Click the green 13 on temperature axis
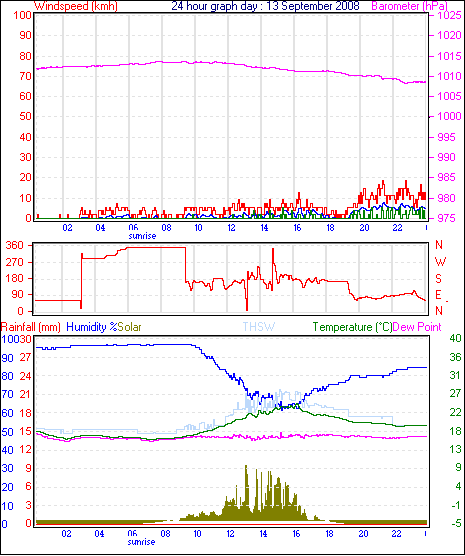The width and height of the screenshot is (465, 556). tap(455, 450)
